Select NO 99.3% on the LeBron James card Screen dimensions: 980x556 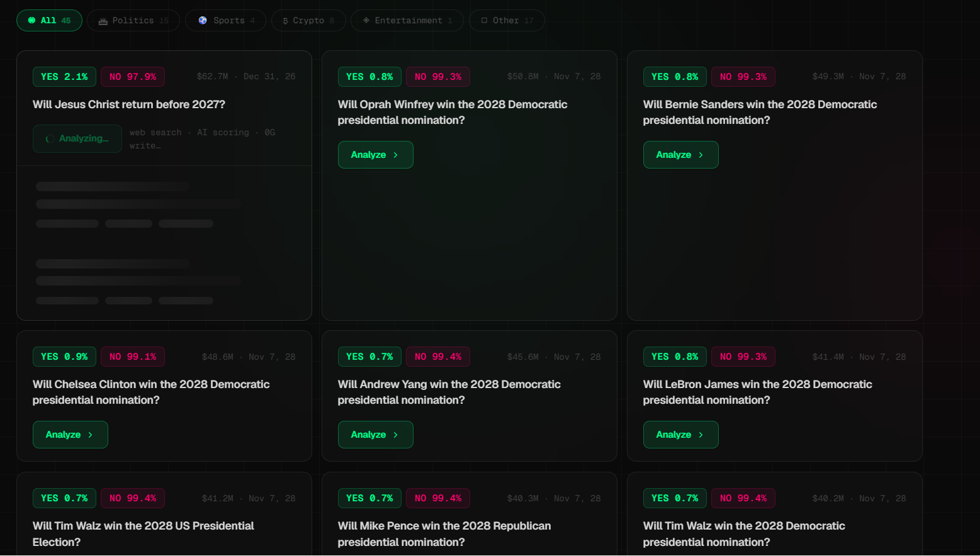[743, 357]
